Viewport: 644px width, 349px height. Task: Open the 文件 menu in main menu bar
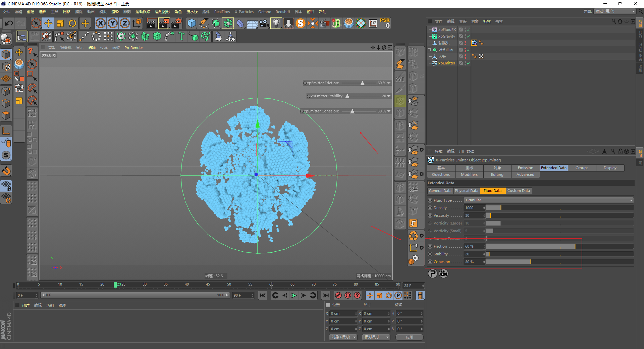pos(6,12)
